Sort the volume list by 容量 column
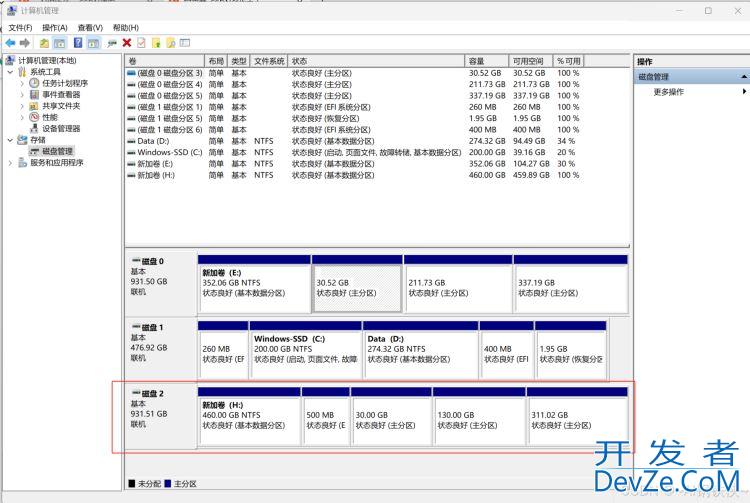This screenshot has height=503, width=750. click(x=487, y=62)
